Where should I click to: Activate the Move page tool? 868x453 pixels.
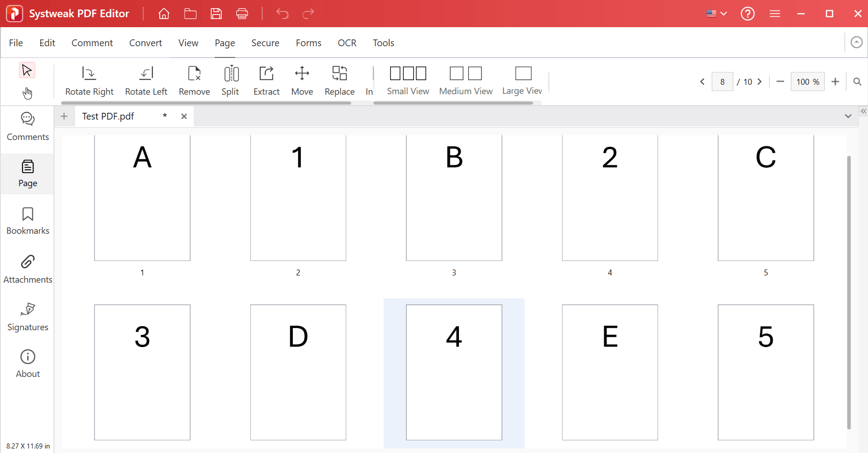[302, 81]
